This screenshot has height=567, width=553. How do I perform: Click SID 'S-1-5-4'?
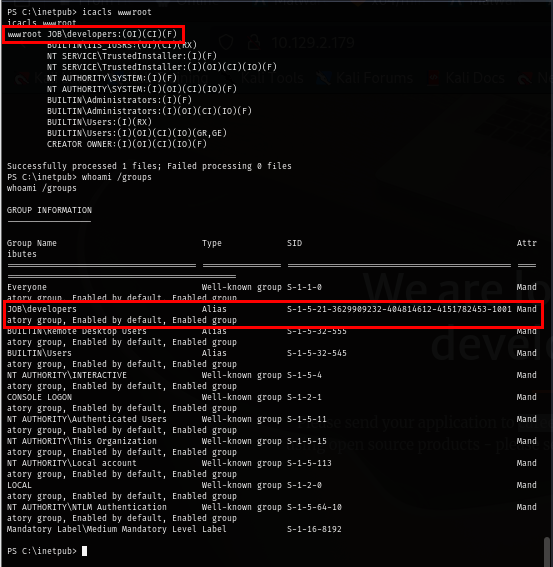click(304, 375)
